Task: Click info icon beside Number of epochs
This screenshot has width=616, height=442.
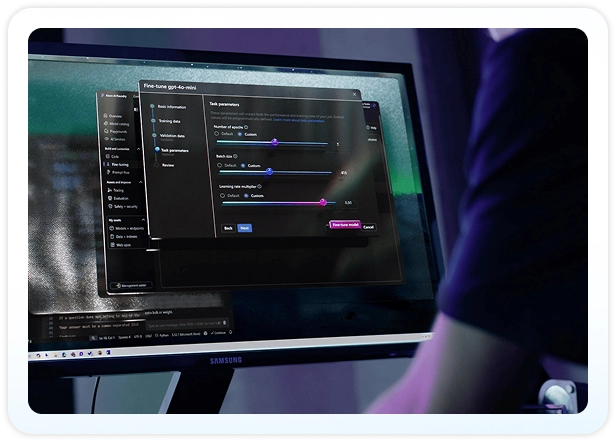Action: (248, 127)
